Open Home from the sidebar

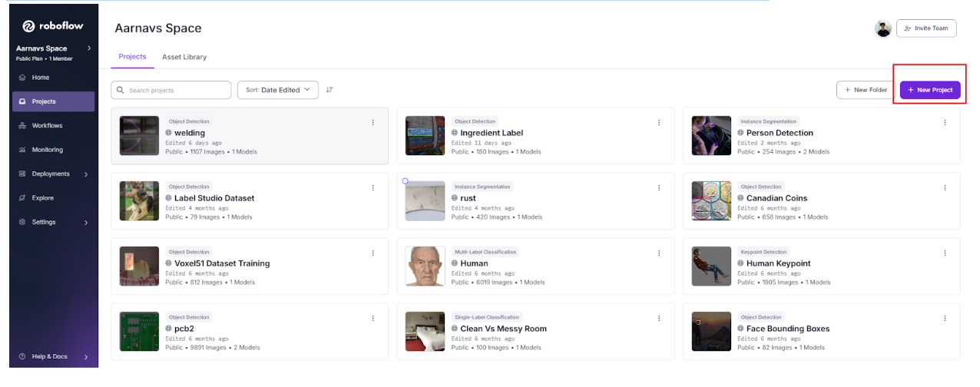pyautogui.click(x=40, y=78)
